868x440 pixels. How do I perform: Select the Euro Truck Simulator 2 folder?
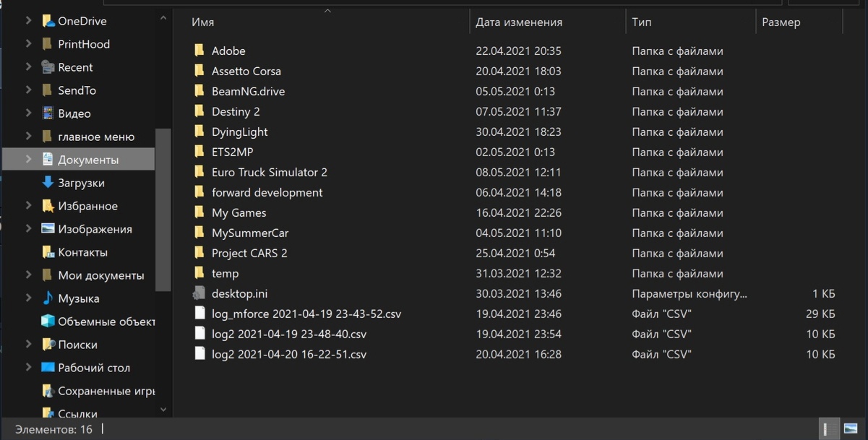point(269,172)
